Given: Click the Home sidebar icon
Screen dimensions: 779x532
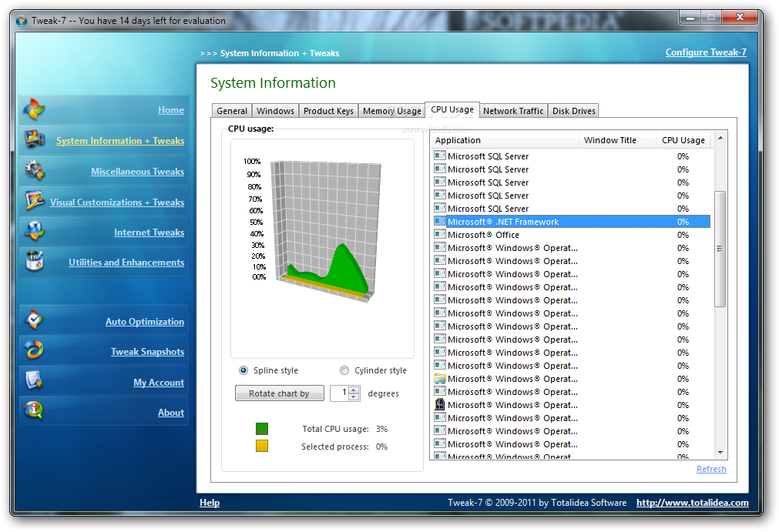Looking at the screenshot, I should pyautogui.click(x=34, y=109).
